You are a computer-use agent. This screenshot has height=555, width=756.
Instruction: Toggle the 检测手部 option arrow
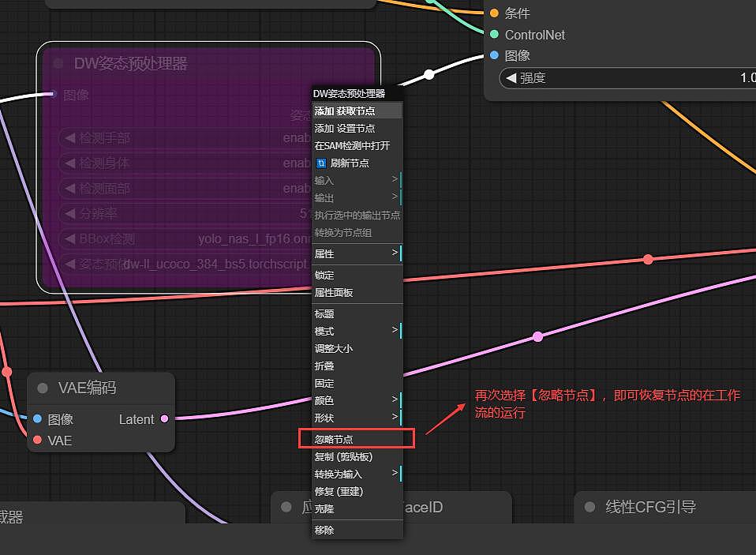coord(70,138)
